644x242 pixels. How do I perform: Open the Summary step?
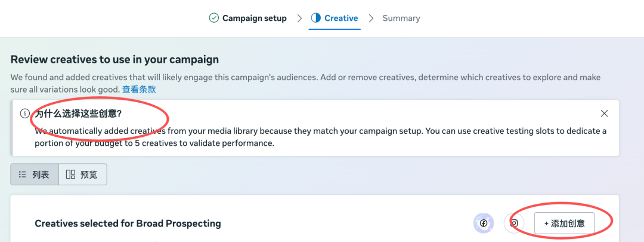click(x=401, y=19)
